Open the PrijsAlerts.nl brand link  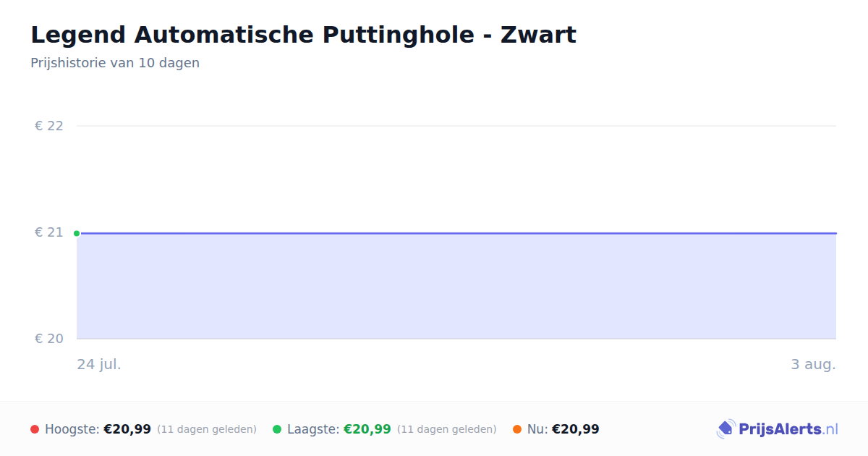pyautogui.click(x=778, y=429)
